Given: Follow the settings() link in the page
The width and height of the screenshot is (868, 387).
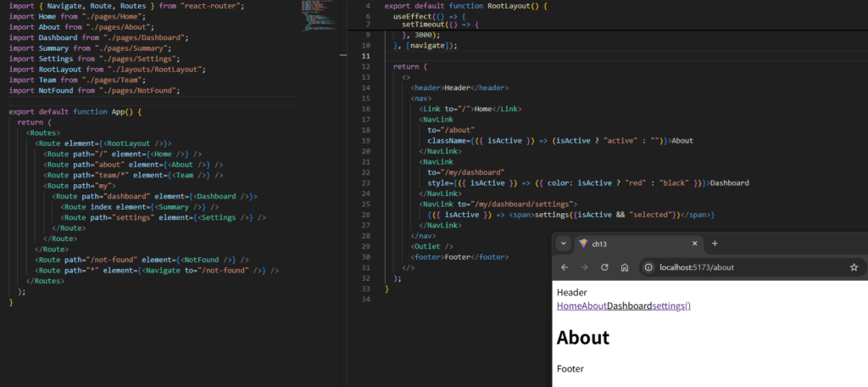Looking at the screenshot, I should click(x=671, y=306).
